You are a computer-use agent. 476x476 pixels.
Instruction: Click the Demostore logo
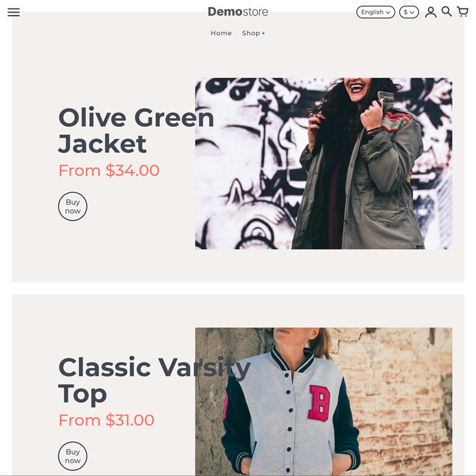click(x=237, y=12)
